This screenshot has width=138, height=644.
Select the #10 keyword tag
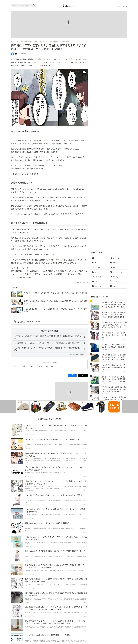coord(32,366)
